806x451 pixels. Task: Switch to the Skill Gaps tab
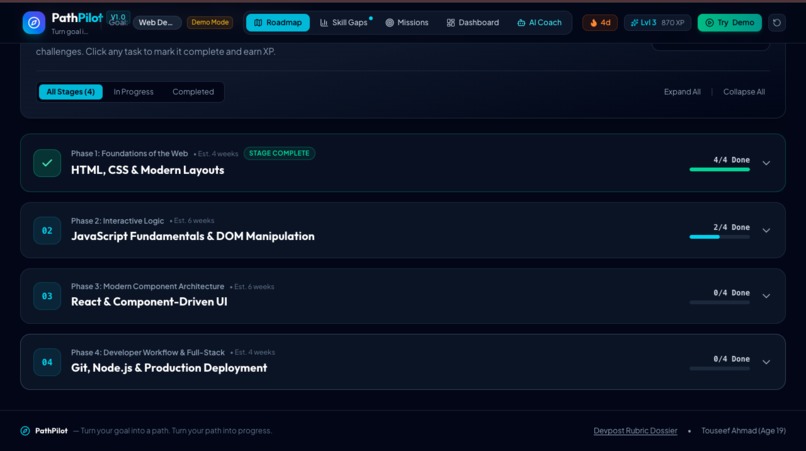[343, 23]
